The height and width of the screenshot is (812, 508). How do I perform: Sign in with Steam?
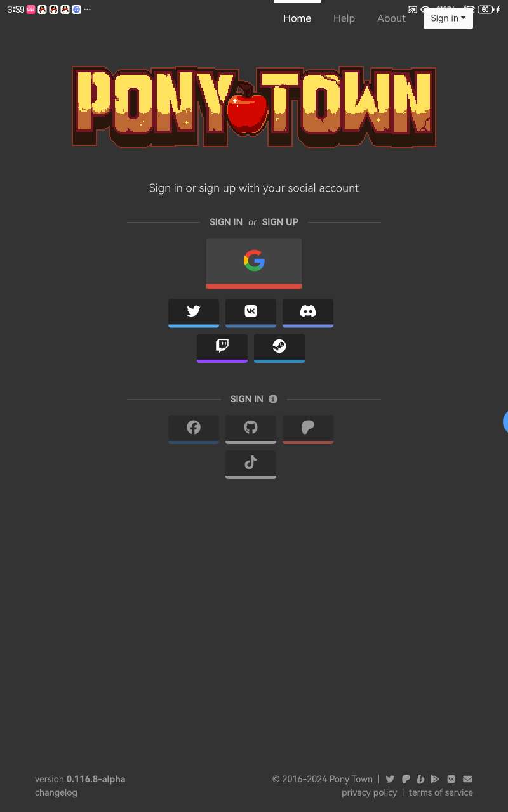pos(279,348)
